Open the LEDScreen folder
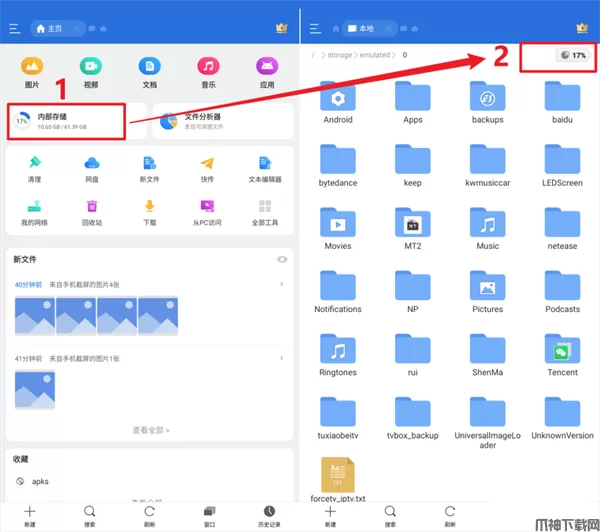Screen dimensions: 600x532 562,166
